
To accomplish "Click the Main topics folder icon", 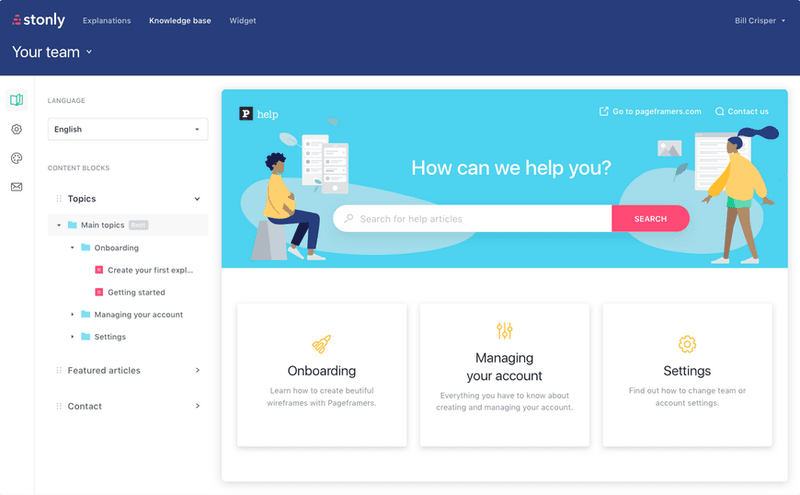I will [72, 225].
